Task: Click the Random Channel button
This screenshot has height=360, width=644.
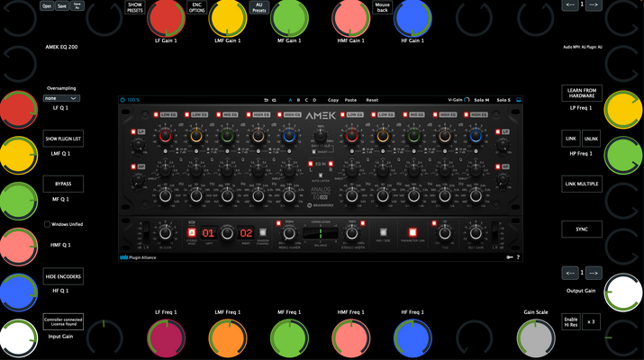Action: point(263,233)
